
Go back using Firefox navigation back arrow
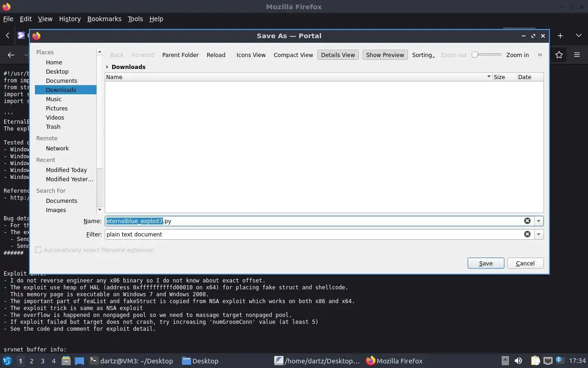point(11,55)
